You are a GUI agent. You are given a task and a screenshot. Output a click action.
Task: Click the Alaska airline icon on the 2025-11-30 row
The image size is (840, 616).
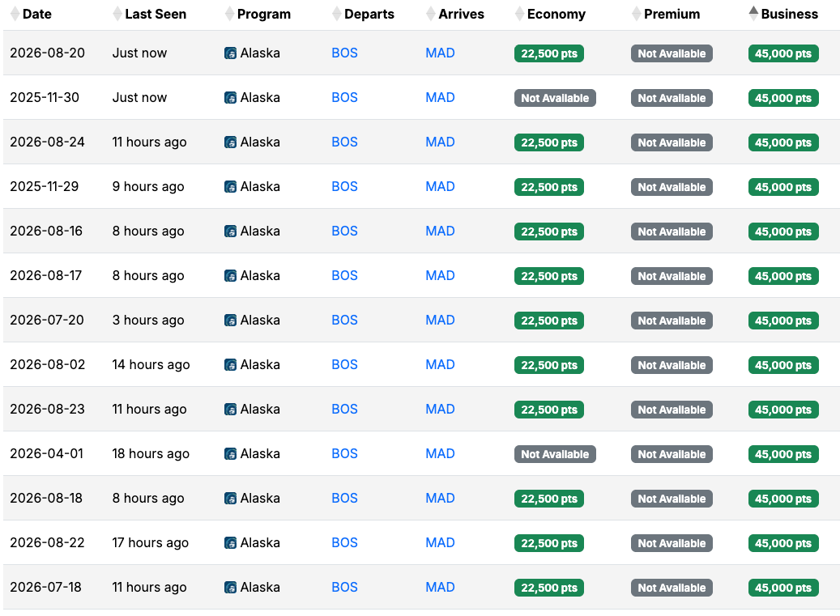[230, 97]
